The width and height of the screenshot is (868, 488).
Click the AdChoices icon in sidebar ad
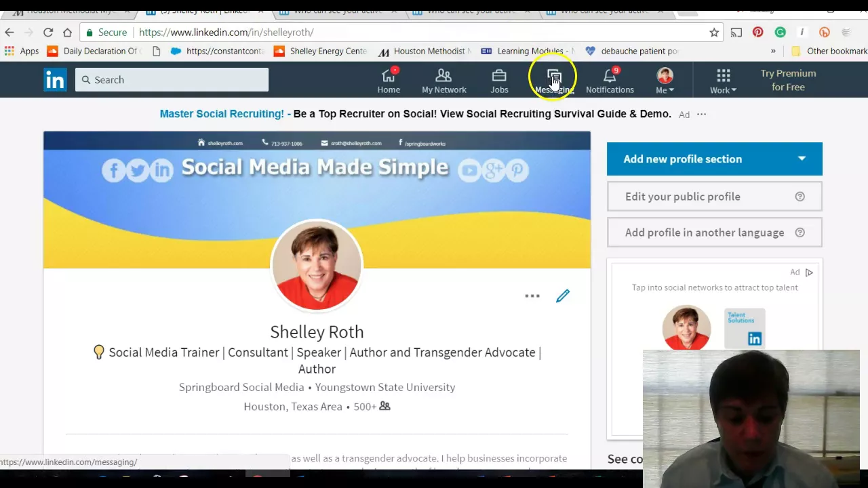pos(809,272)
